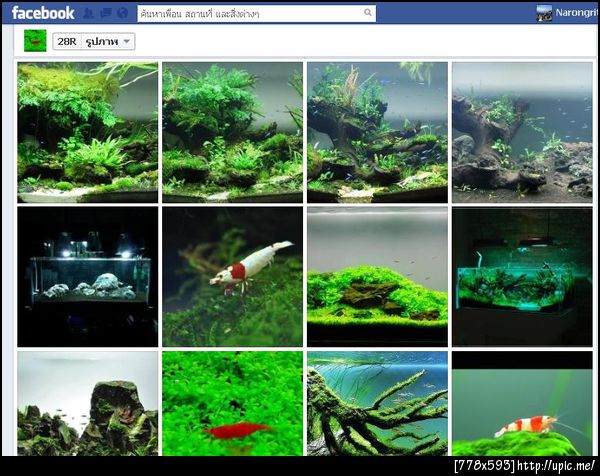Expand the รูปภาพ dropdown
Screen dimensions: 600x476
click(x=108, y=41)
